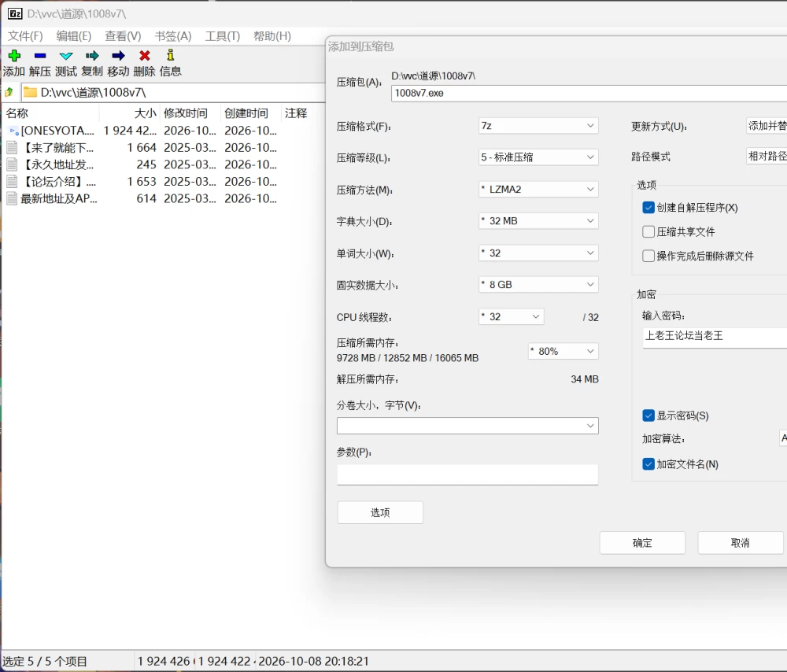Image resolution: width=787 pixels, height=672 pixels.
Task: Open 分卷大小 volume size dropdown
Action: [467, 426]
